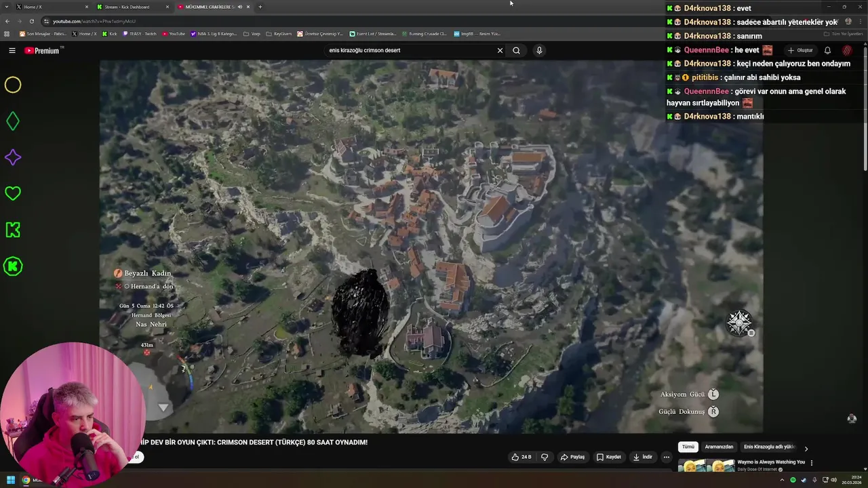Viewport: 868px width, 488px height.
Task: Dislike the video with thumbs-down icon
Action: pos(545,457)
